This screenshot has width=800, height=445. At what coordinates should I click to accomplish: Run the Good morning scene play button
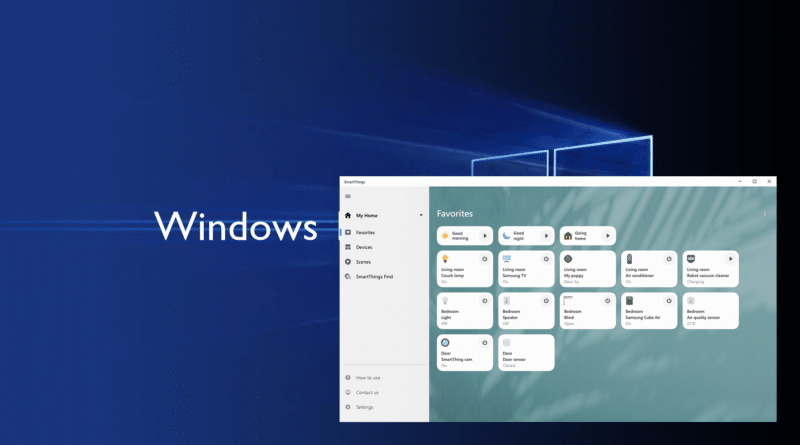(485, 236)
